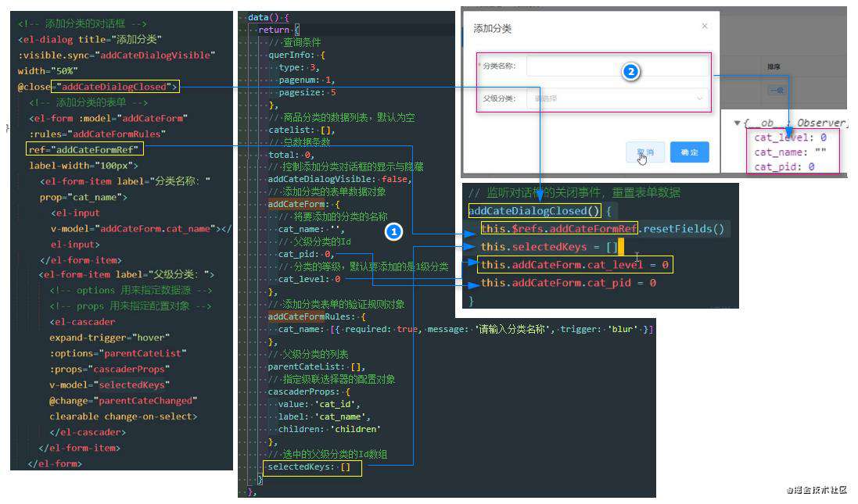
Task: Click the ':props="cascaderProps"' line
Action: [x=109, y=369]
